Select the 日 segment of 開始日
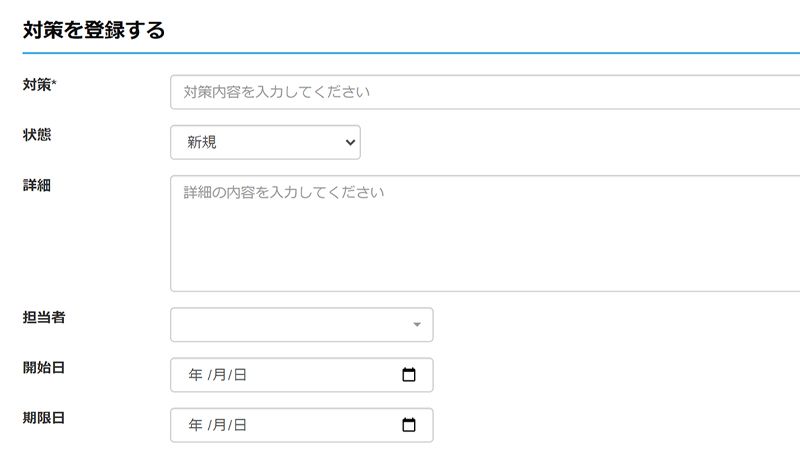 (x=240, y=375)
